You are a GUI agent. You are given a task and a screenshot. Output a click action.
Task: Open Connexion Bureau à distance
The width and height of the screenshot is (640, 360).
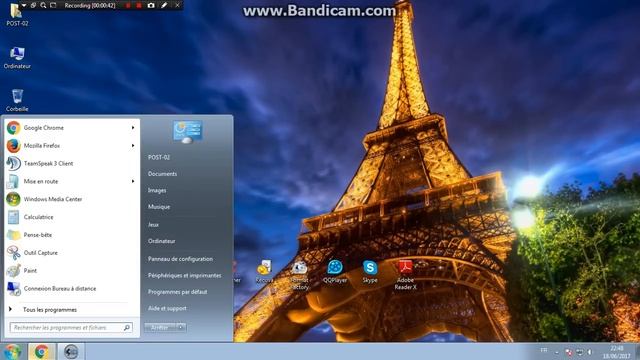point(71,289)
